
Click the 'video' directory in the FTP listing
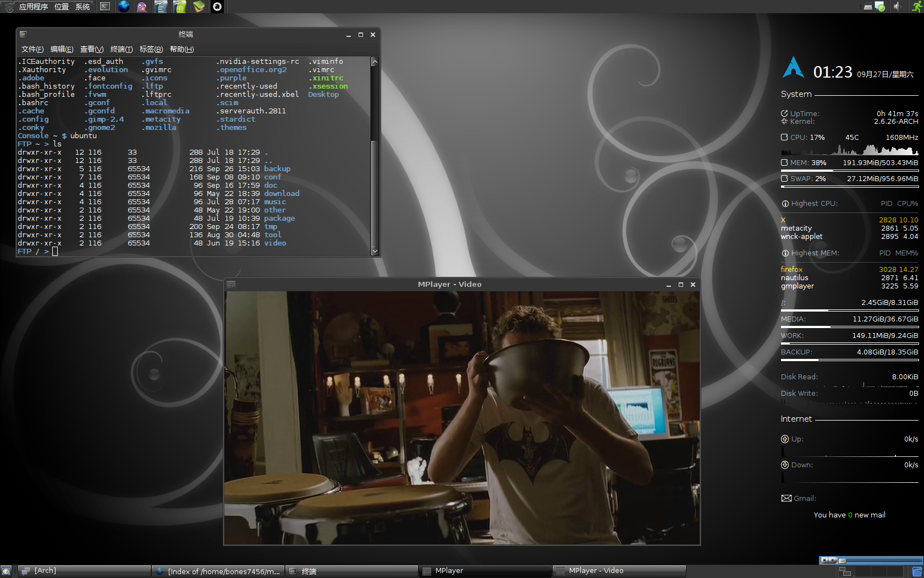(x=275, y=243)
